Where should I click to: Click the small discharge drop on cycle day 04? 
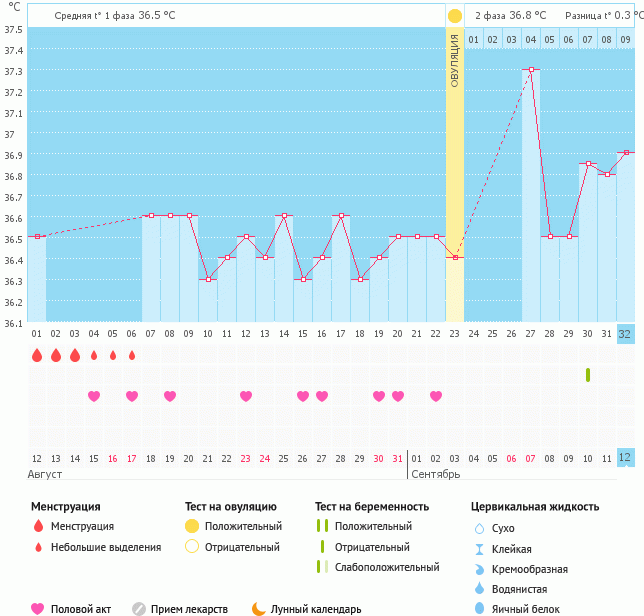tap(94, 355)
